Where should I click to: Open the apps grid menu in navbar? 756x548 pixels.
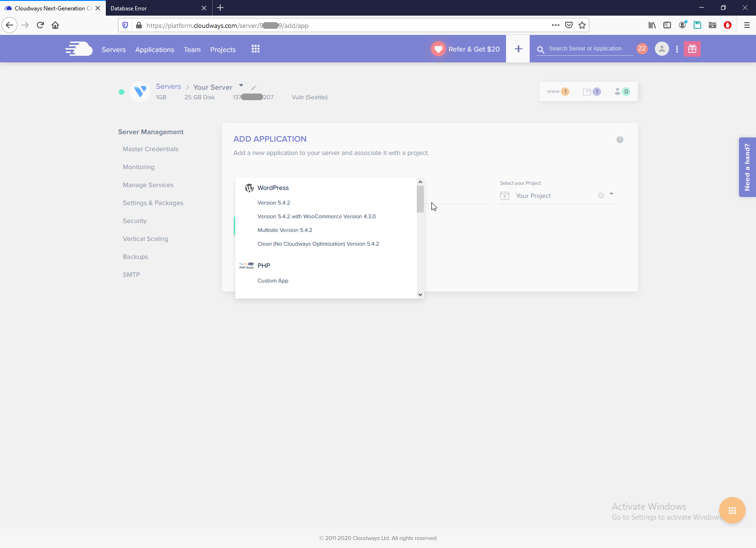pyautogui.click(x=256, y=49)
